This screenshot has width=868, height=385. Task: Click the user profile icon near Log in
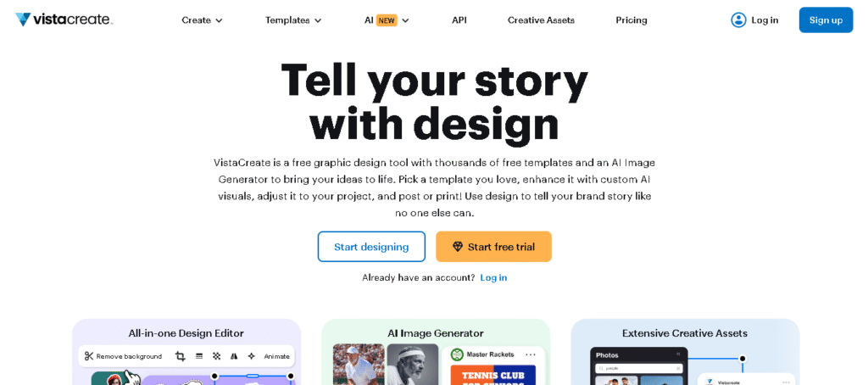738,20
